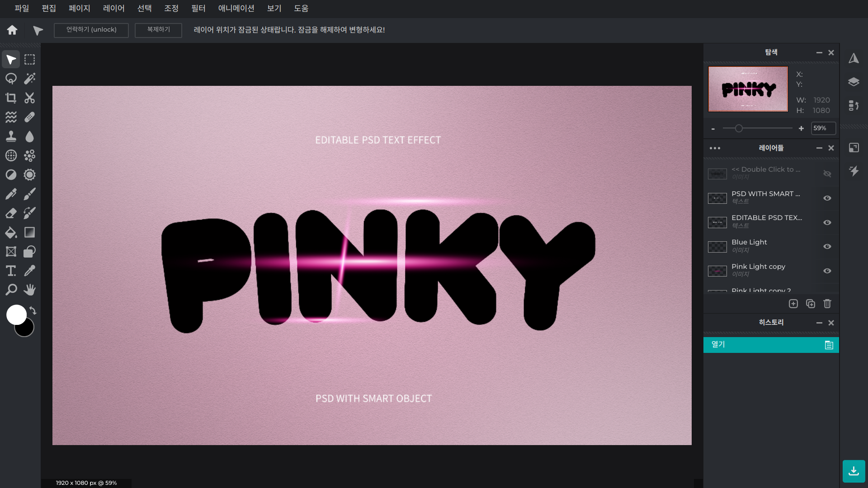Select the Fill bucket tool
The width and height of the screenshot is (868, 488).
(11, 232)
